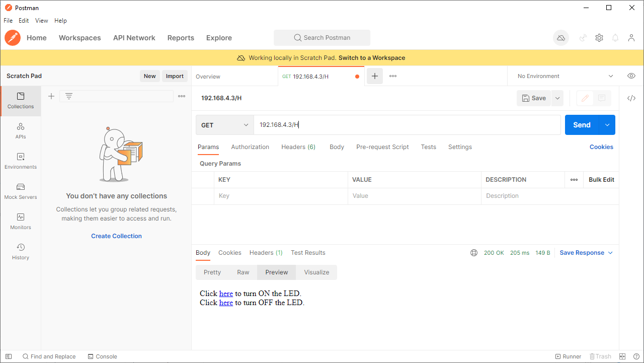
Task: Open Mock Servers in the sidebar
Action: (21, 191)
